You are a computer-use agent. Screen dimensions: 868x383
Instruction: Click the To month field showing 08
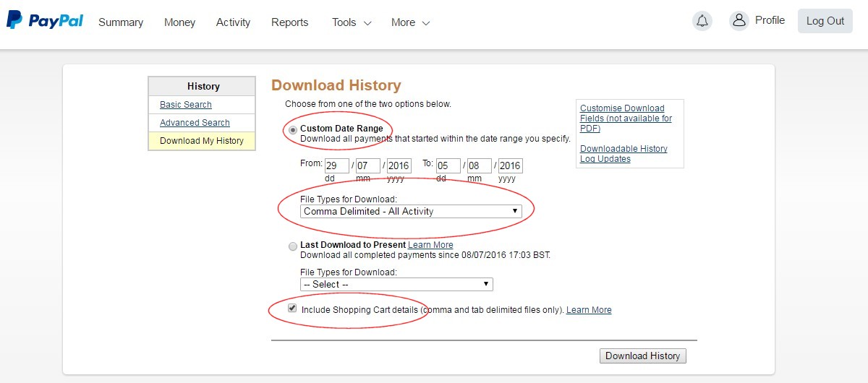[480, 165]
